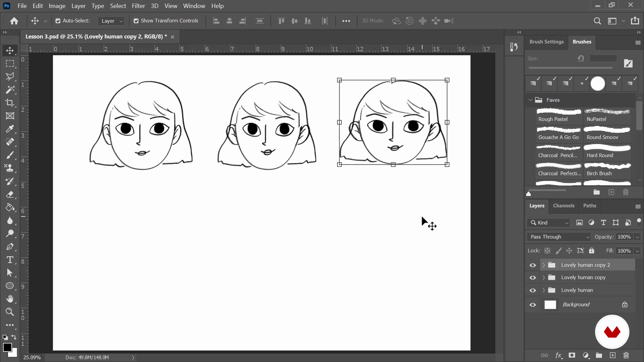
Task: Add a layer mask icon
Action: coord(572,355)
